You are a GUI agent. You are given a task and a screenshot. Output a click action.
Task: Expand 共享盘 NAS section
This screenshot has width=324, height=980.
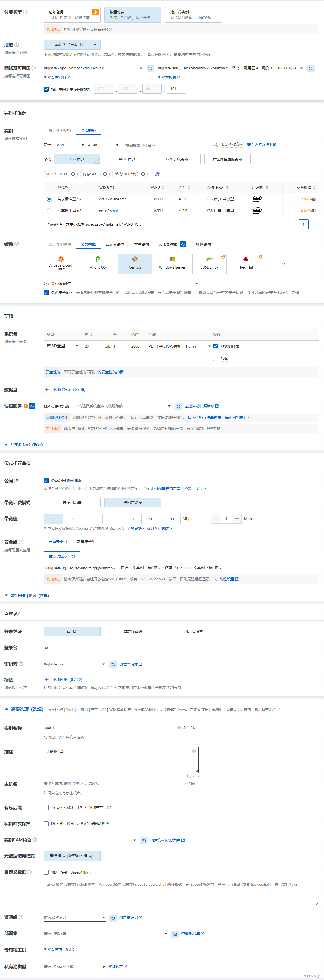pos(24,445)
